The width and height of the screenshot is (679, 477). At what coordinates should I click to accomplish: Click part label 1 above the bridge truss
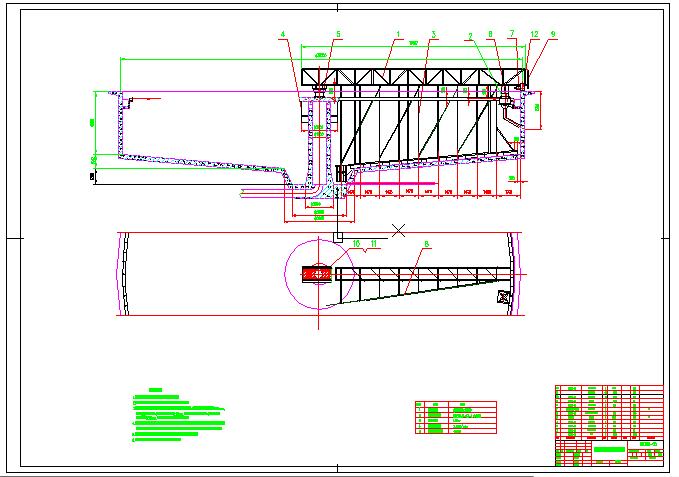[398, 34]
